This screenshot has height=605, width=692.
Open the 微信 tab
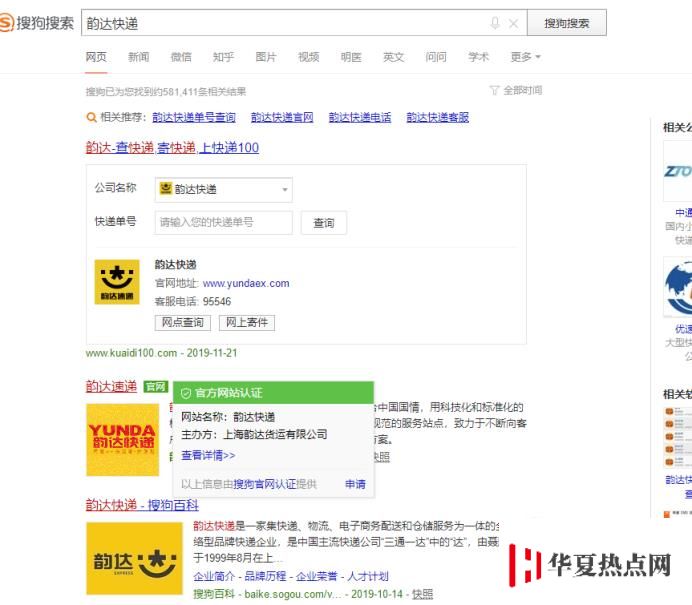(x=181, y=57)
